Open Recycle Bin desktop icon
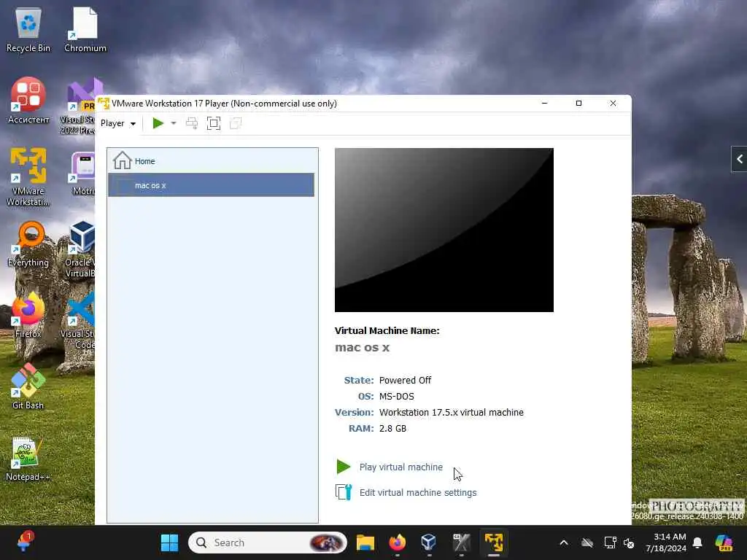 pos(28,29)
